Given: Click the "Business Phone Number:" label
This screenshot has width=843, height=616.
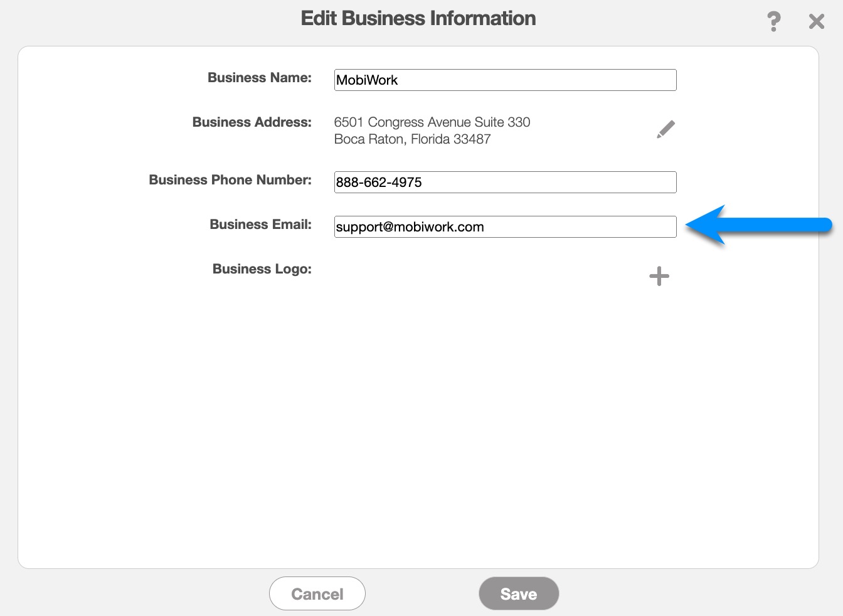Looking at the screenshot, I should click(x=230, y=180).
